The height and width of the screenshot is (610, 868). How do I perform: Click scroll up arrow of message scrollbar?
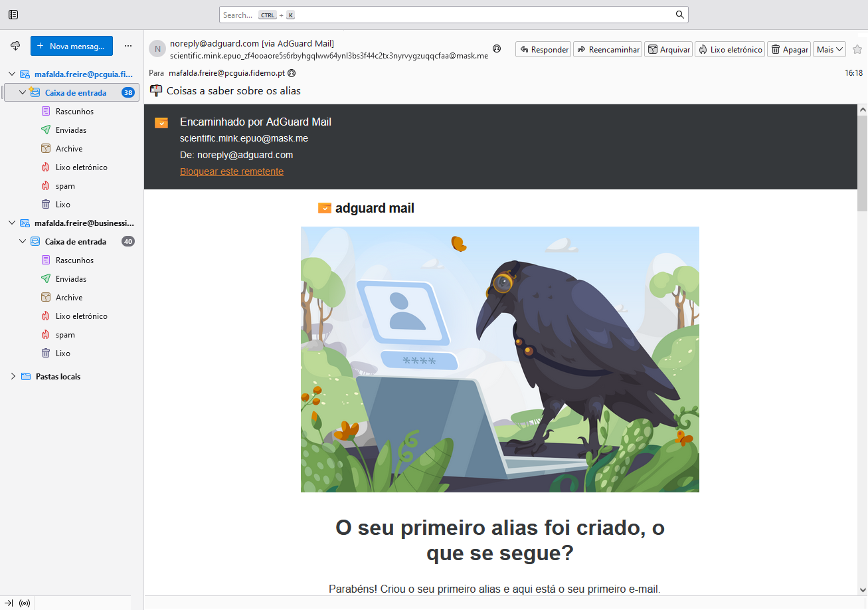pyautogui.click(x=863, y=110)
